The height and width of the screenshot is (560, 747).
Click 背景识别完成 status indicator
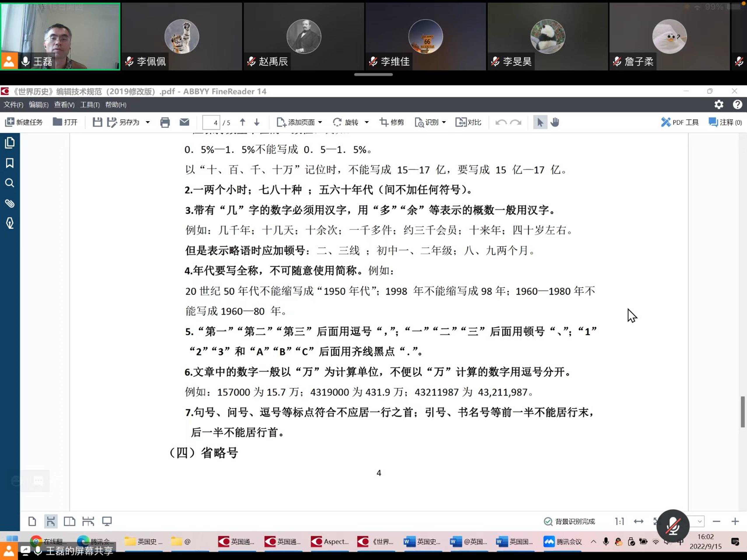click(569, 521)
